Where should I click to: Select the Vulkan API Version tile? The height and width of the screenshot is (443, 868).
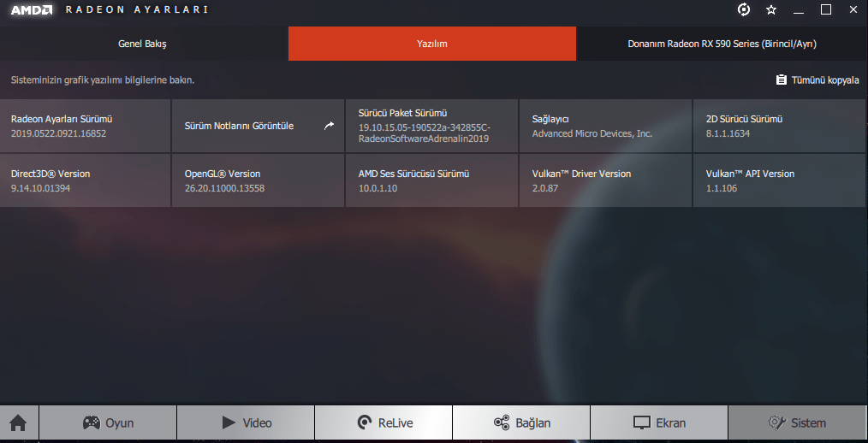click(x=779, y=180)
